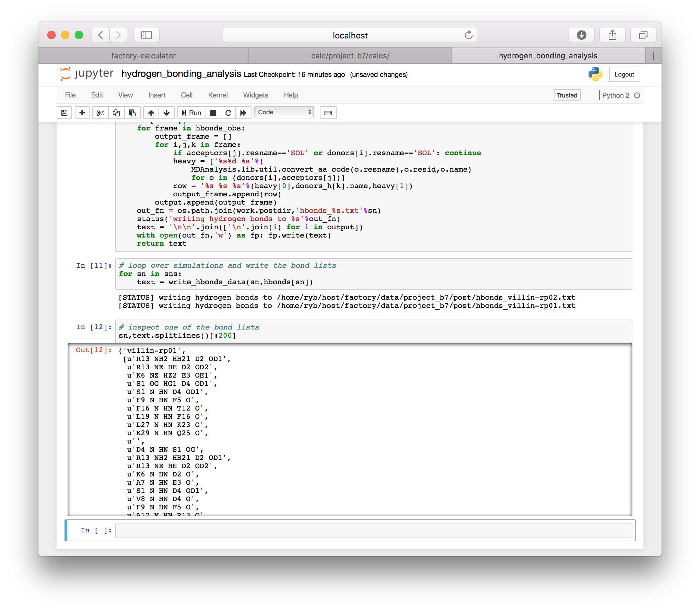Click the comment '# inspect one of the bond lists'
Viewport: 700px width, 611px height.
pos(189,327)
